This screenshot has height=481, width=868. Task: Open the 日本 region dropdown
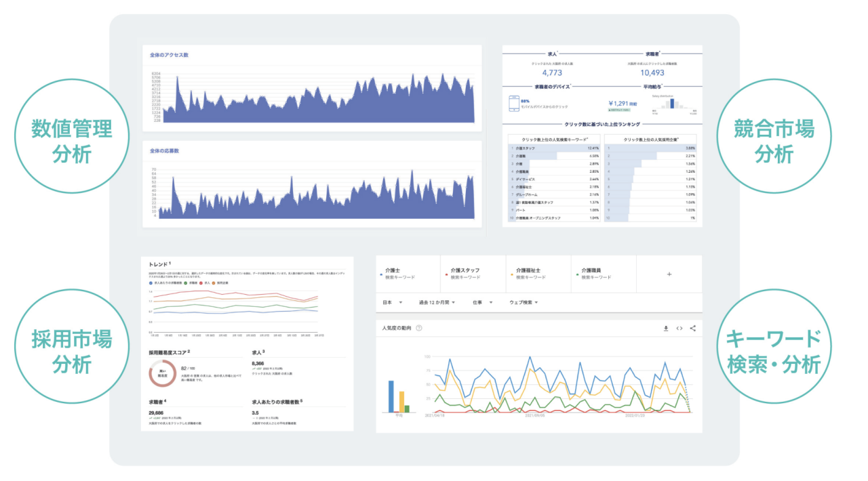click(392, 302)
